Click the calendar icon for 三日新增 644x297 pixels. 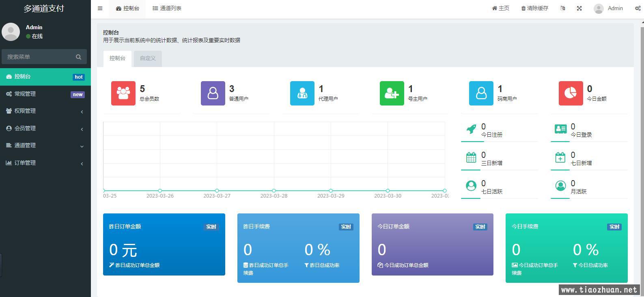tap(471, 157)
